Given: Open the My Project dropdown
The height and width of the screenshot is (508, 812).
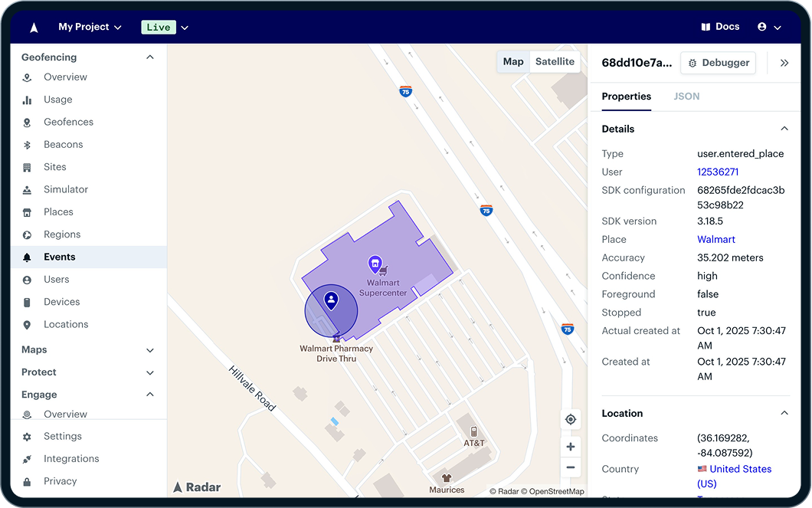Looking at the screenshot, I should point(90,26).
